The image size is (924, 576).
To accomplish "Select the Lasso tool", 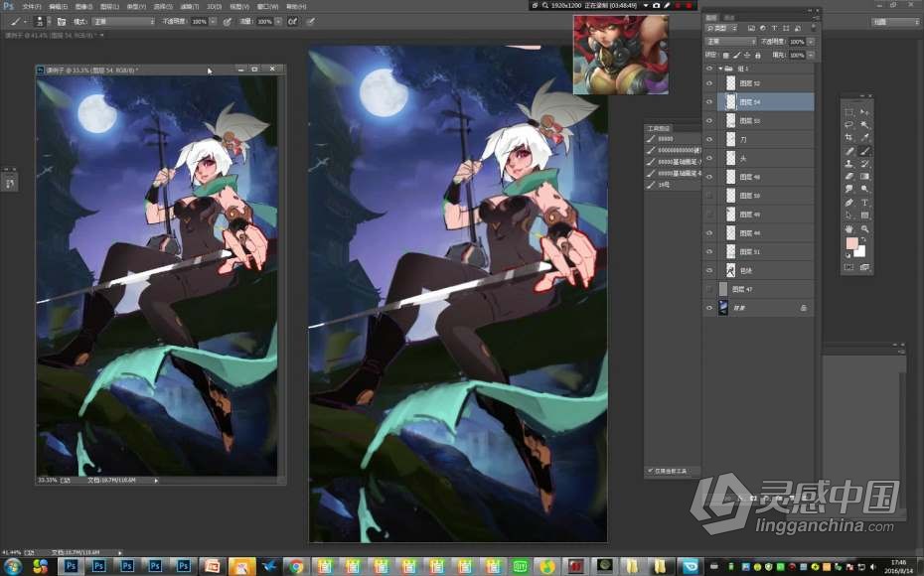I will click(x=848, y=125).
